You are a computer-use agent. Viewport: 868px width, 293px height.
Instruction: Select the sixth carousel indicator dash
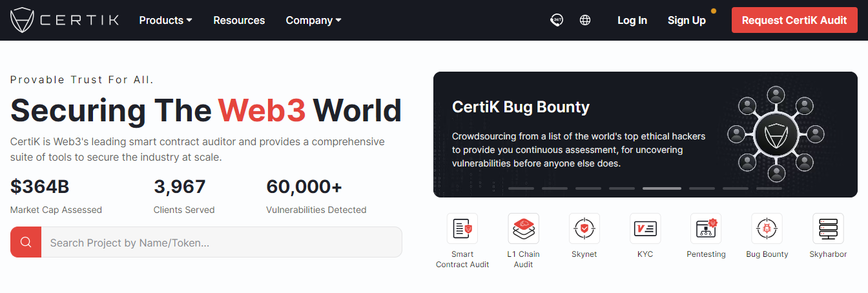coord(702,188)
